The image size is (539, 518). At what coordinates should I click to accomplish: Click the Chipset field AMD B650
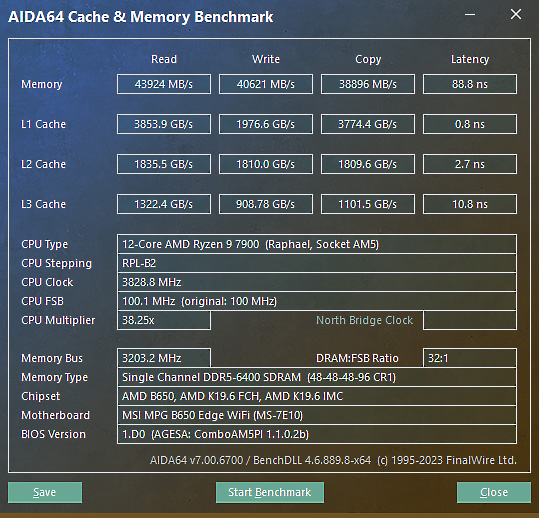(317, 396)
